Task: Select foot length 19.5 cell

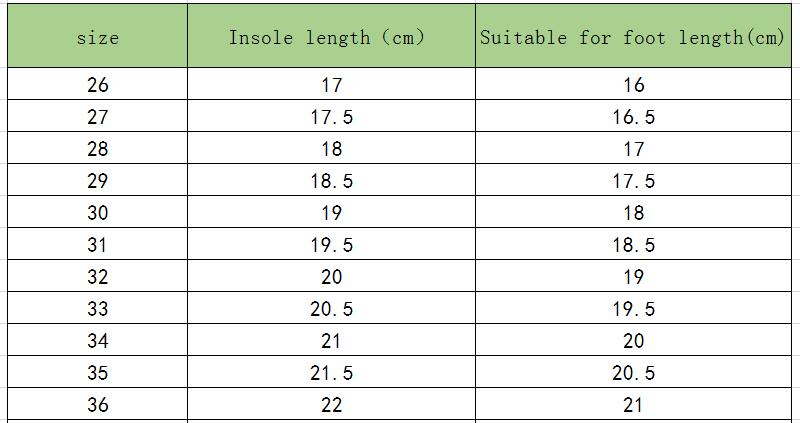Action: coord(633,309)
